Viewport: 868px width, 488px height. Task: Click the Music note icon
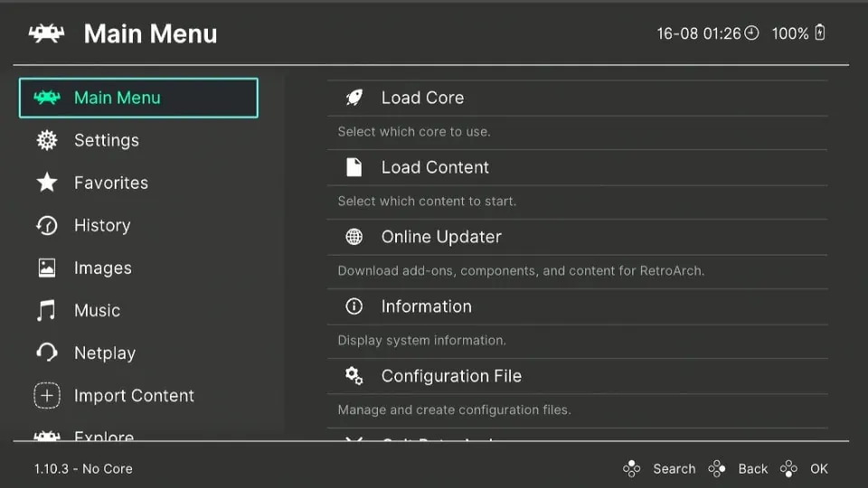coord(46,310)
